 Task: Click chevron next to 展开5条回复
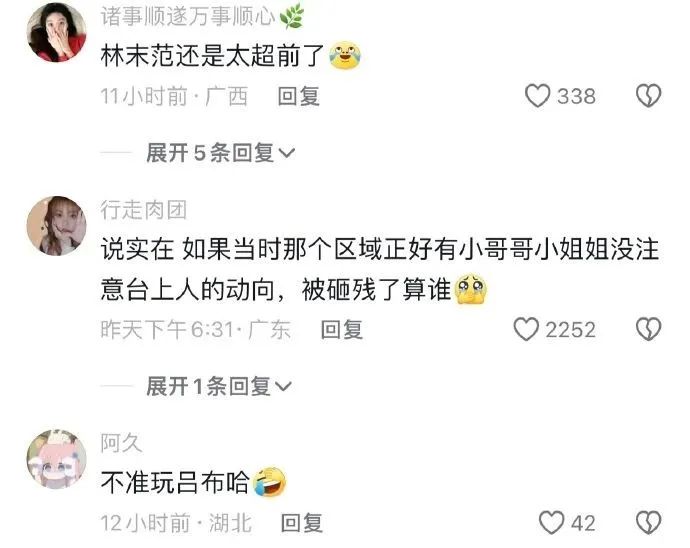point(287,153)
